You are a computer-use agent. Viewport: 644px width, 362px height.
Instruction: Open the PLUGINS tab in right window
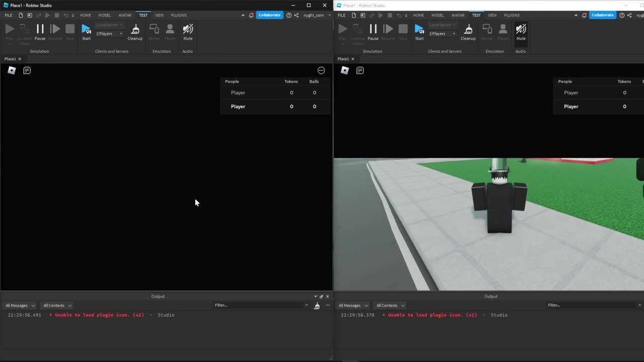512,15
